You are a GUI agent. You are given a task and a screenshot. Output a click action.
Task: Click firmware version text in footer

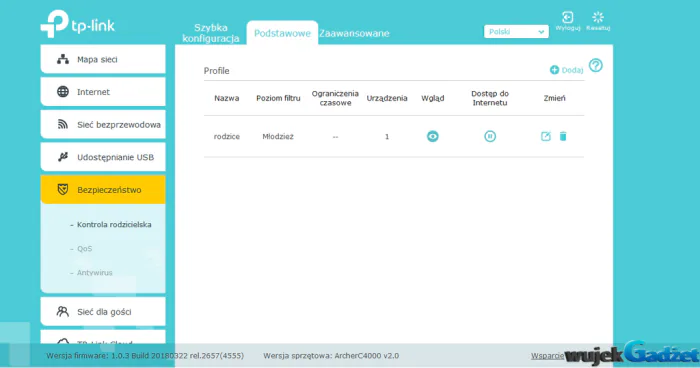click(x=145, y=356)
